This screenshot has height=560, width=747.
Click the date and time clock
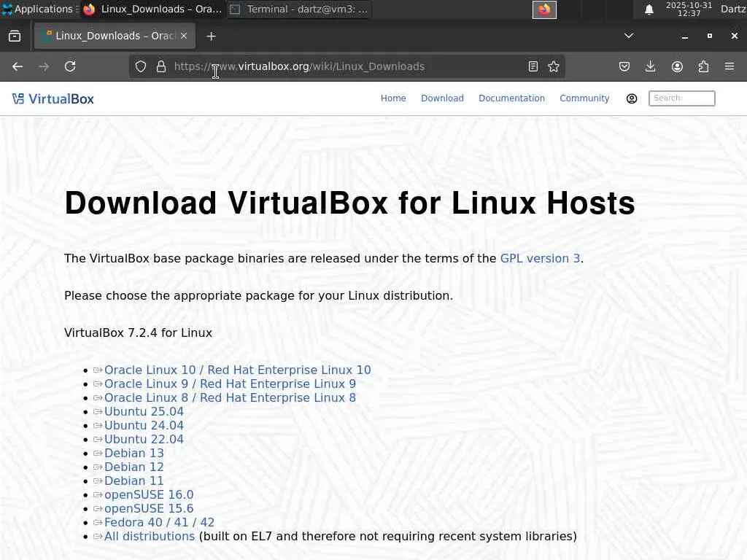[x=689, y=9]
